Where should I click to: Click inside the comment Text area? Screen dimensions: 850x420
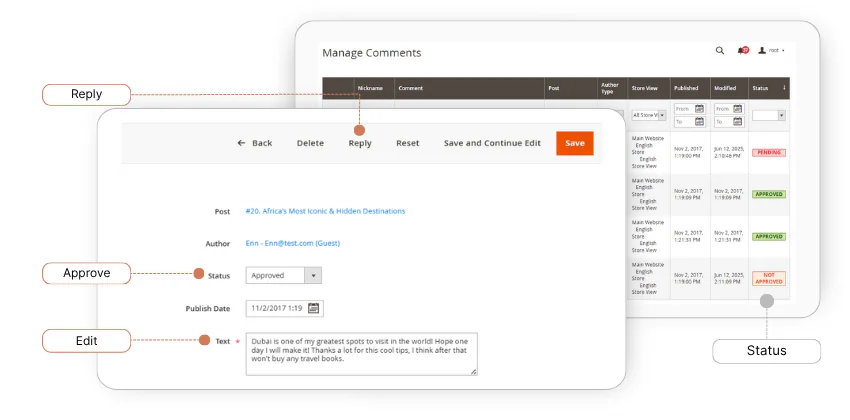(360, 354)
